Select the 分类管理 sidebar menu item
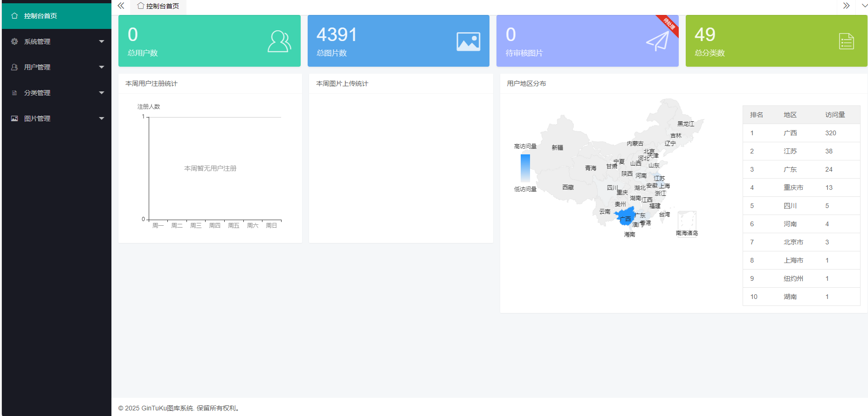The height and width of the screenshot is (416, 868). coord(56,93)
